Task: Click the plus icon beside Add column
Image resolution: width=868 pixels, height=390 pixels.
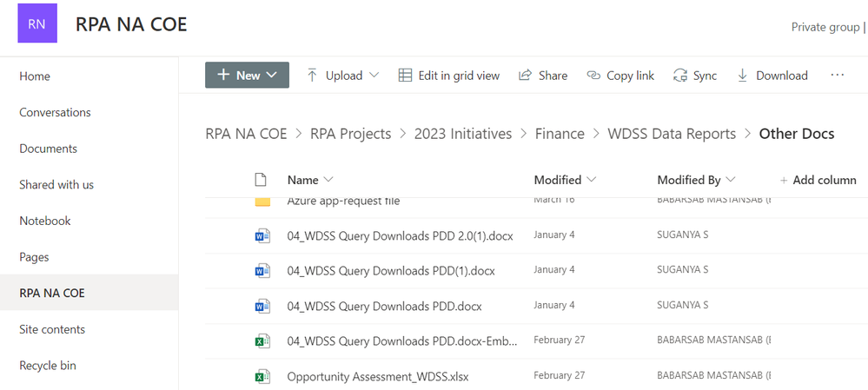Action: pos(784,181)
